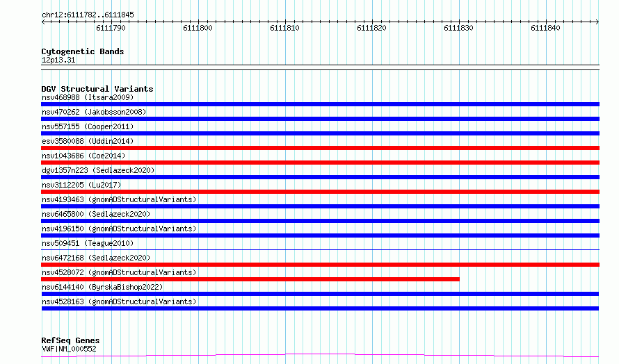Click the blue bar for nsv6465800
This screenshot has height=364, width=619.
click(x=320, y=221)
